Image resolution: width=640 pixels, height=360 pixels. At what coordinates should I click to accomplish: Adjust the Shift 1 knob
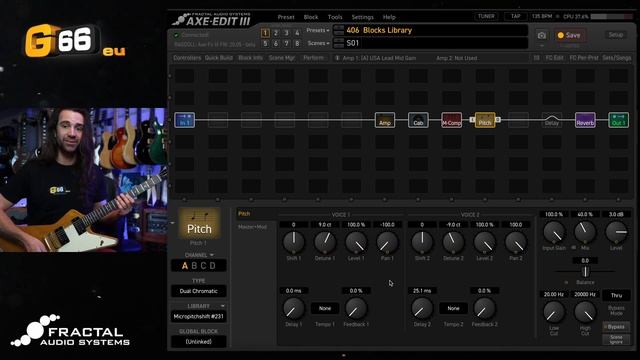pos(294,242)
